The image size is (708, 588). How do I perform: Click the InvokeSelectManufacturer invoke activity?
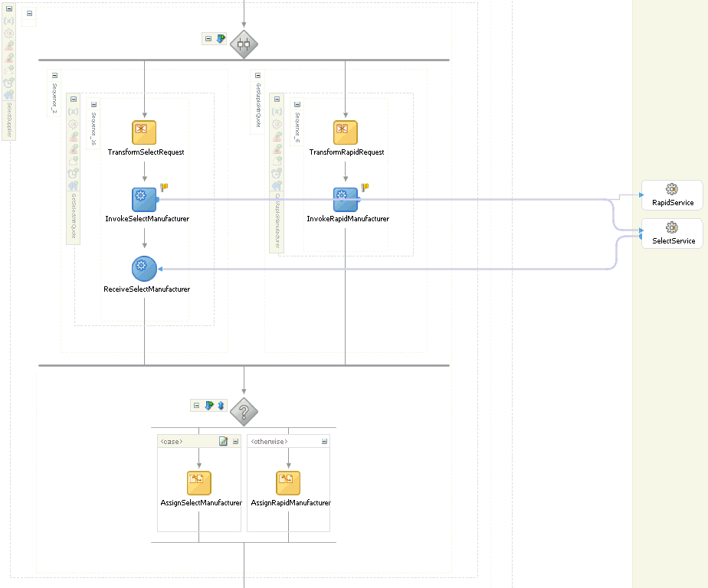coord(144,199)
